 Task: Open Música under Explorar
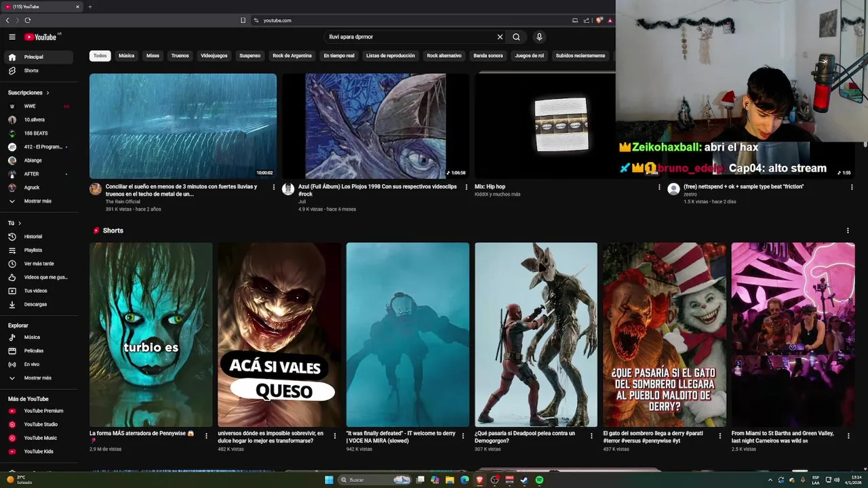pos(38,337)
